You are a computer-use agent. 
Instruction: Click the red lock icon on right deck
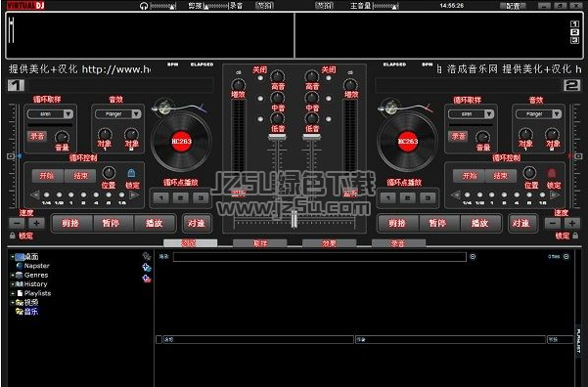(551, 173)
